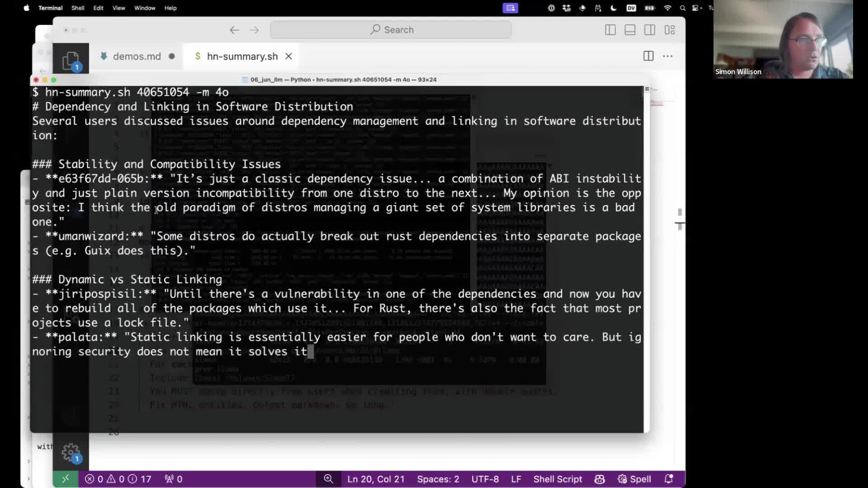Image resolution: width=868 pixels, height=488 pixels.
Task: Minimize the Terminal window with yellow button
Action: point(45,80)
